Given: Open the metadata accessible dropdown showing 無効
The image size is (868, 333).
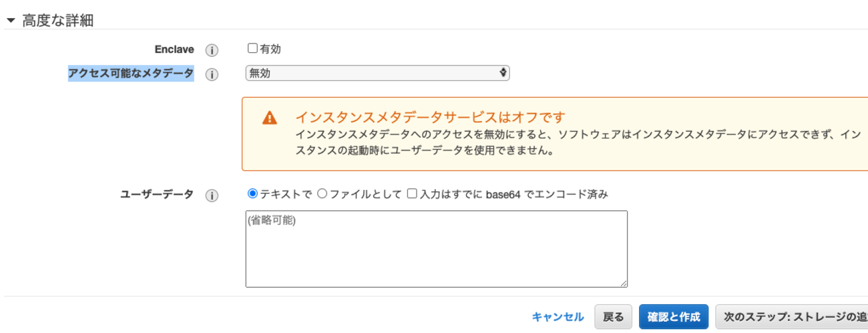Looking at the screenshot, I should [x=377, y=73].
